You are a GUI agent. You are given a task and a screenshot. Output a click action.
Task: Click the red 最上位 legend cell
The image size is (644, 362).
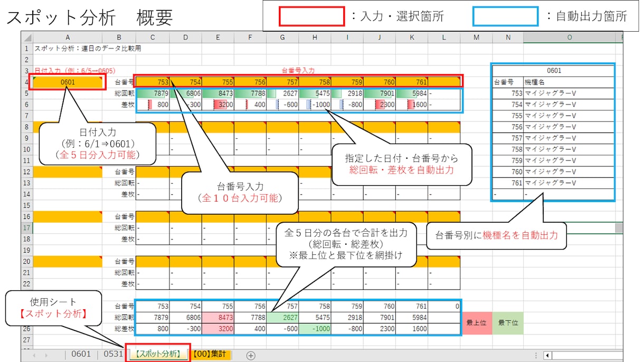pyautogui.click(x=476, y=322)
